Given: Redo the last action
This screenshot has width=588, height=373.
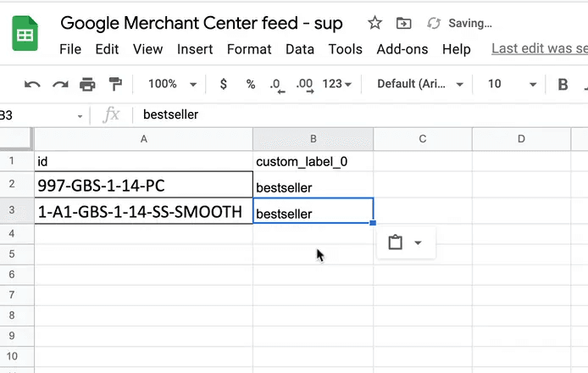Looking at the screenshot, I should pyautogui.click(x=60, y=84).
